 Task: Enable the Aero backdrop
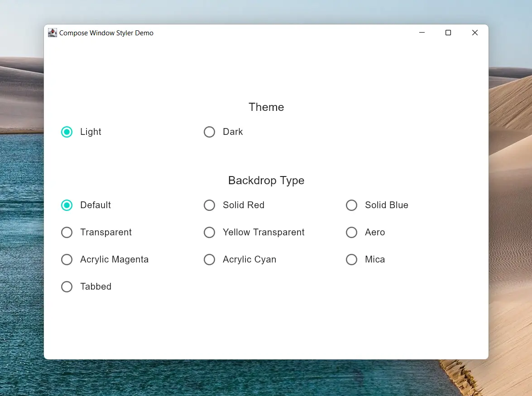pos(351,232)
